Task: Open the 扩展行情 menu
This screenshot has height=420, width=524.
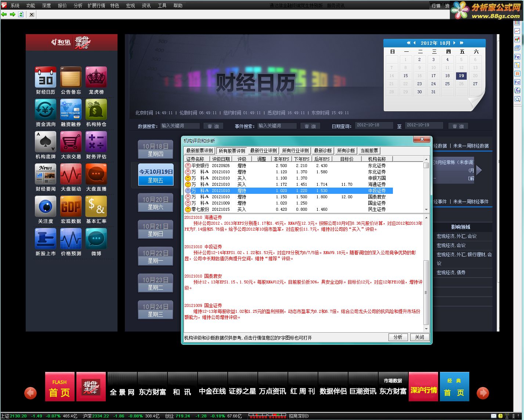Action: click(x=96, y=6)
